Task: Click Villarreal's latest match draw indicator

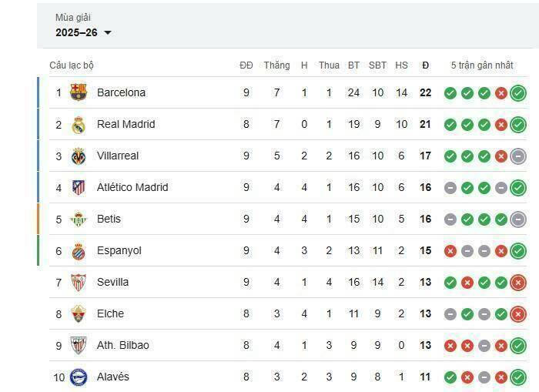Action: [x=518, y=156]
